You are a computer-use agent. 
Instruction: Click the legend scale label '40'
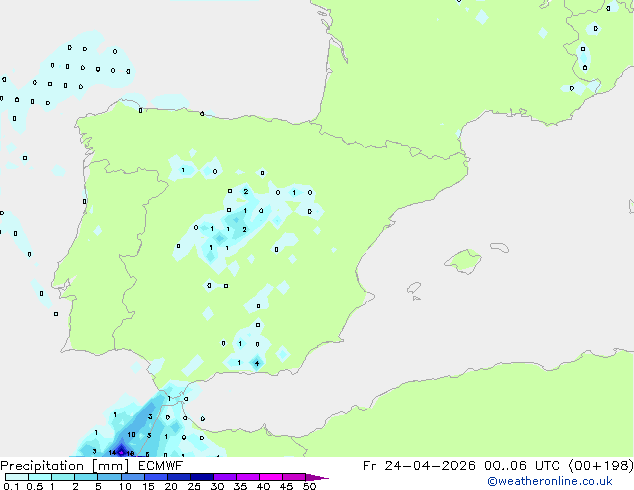[x=263, y=486]
